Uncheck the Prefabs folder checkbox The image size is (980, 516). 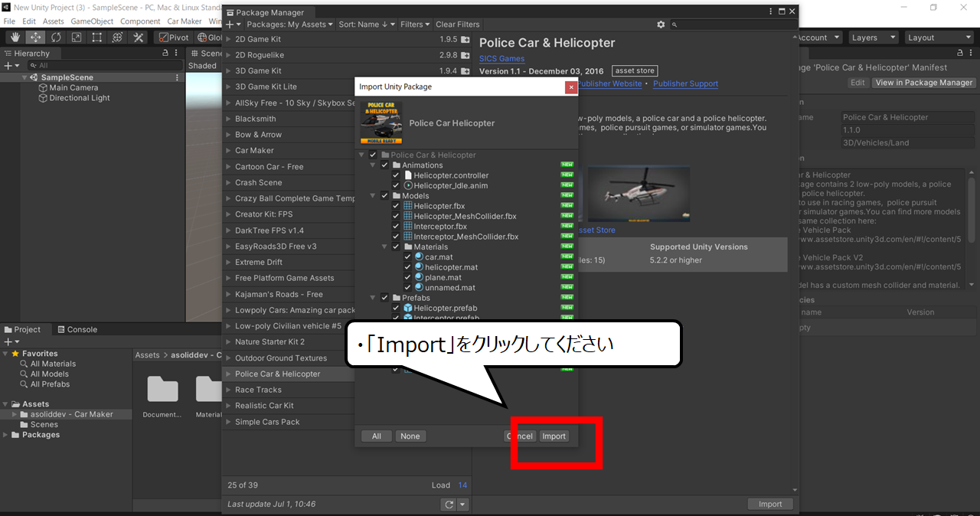[x=384, y=298]
